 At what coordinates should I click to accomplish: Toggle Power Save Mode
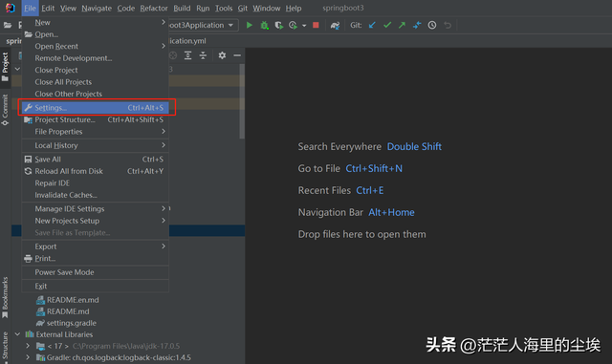pyautogui.click(x=96, y=272)
